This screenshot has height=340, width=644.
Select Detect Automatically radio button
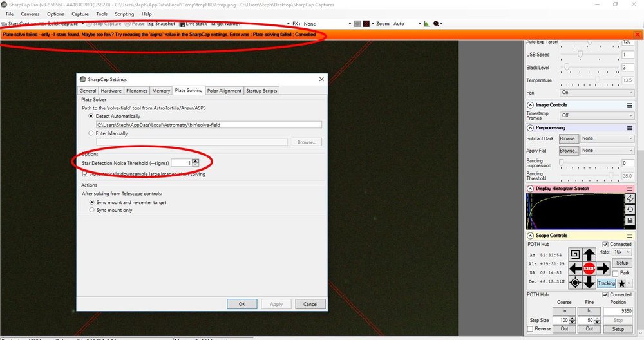(x=91, y=116)
